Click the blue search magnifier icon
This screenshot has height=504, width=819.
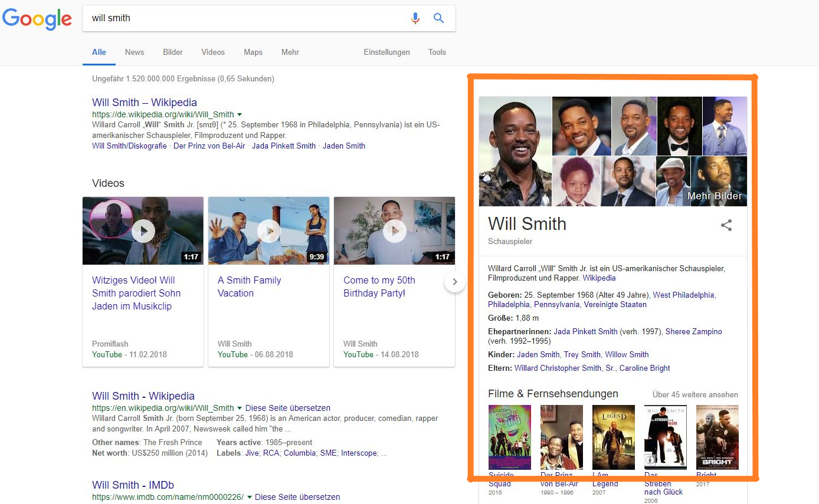click(438, 18)
